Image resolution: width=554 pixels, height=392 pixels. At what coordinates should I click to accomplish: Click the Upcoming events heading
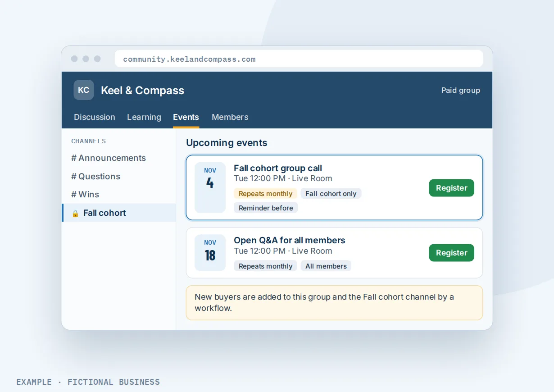point(227,143)
